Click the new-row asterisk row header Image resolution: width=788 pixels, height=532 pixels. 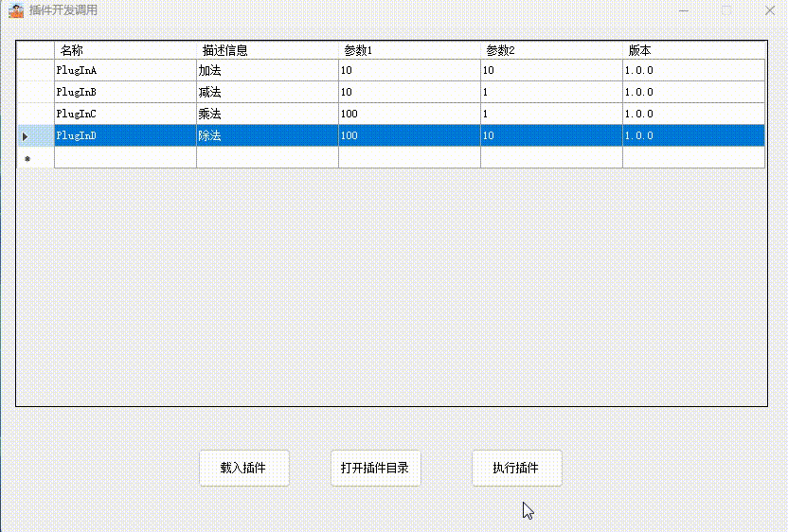click(27, 158)
